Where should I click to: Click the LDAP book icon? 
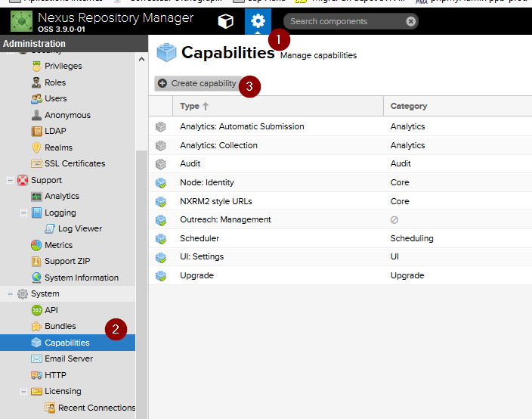[x=36, y=131]
